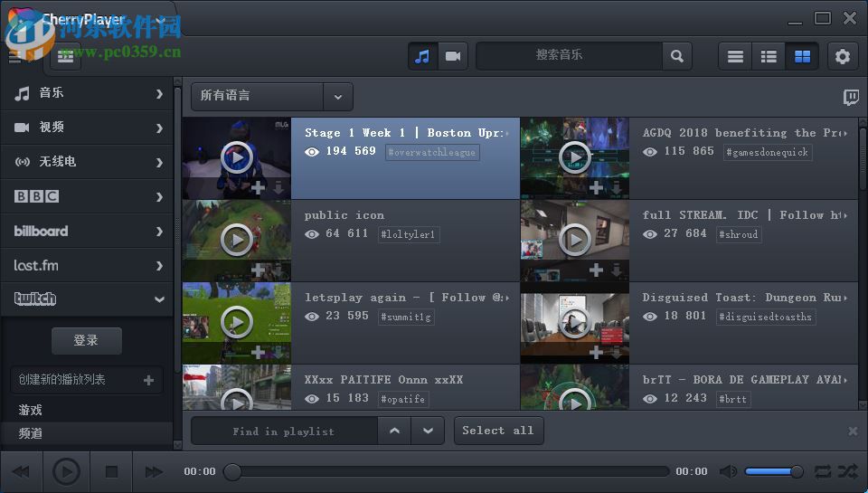Play the full STREAM IDC video

(575, 240)
